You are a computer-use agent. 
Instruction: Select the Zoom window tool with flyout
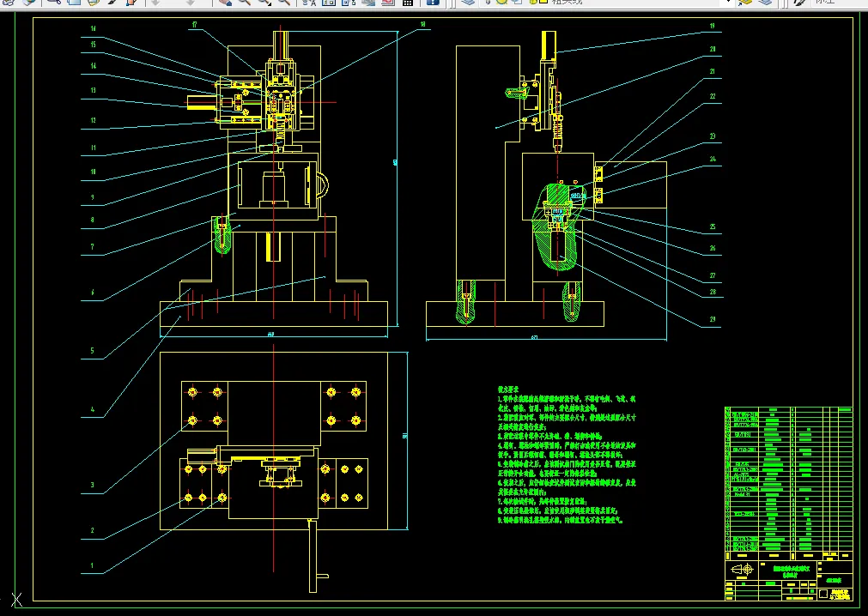[264, 3]
